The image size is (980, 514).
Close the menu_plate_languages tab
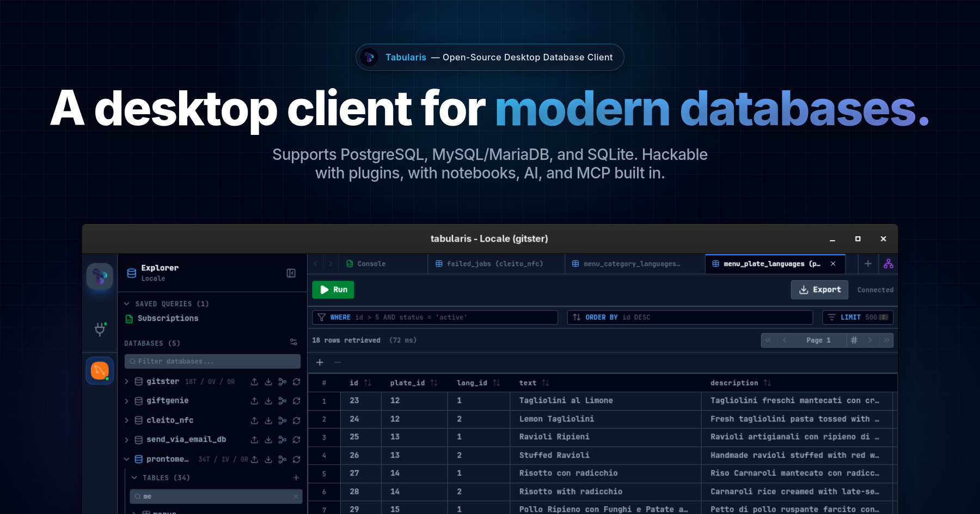[833, 264]
